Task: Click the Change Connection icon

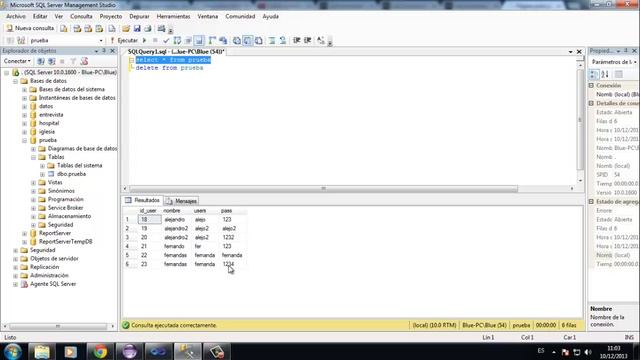Action: pos(21,40)
